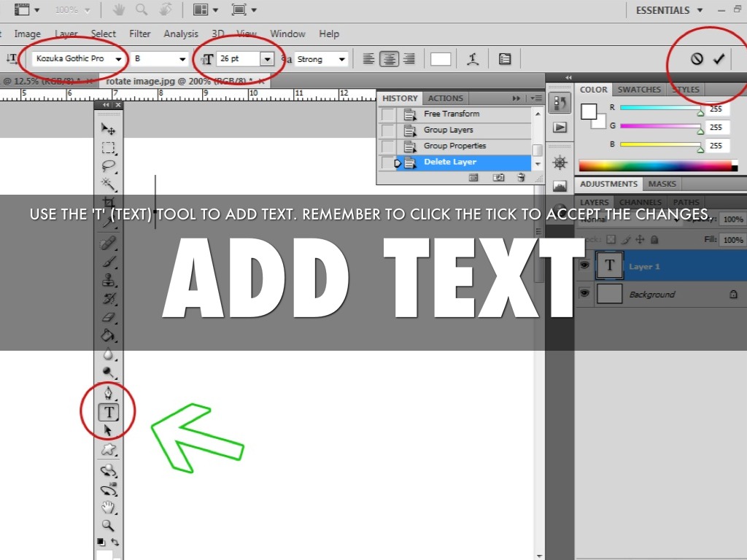747x560 pixels.
Task: Hide Layer 1 using its eye icon
Action: point(584,266)
